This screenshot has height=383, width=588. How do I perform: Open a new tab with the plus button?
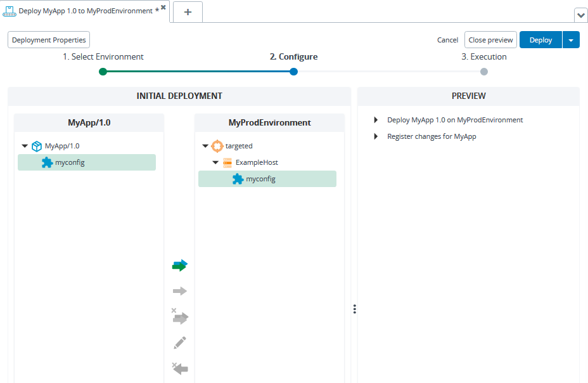pyautogui.click(x=188, y=12)
